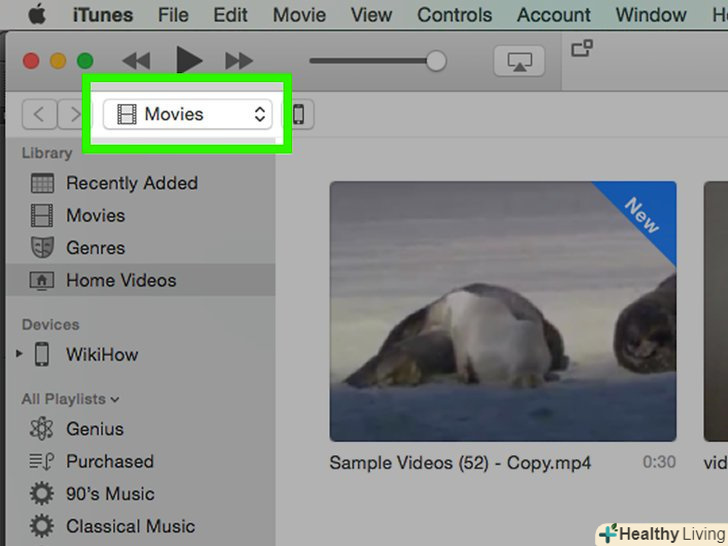Click the Back navigation arrow
Viewport: 728px width, 546px height.
click(39, 114)
